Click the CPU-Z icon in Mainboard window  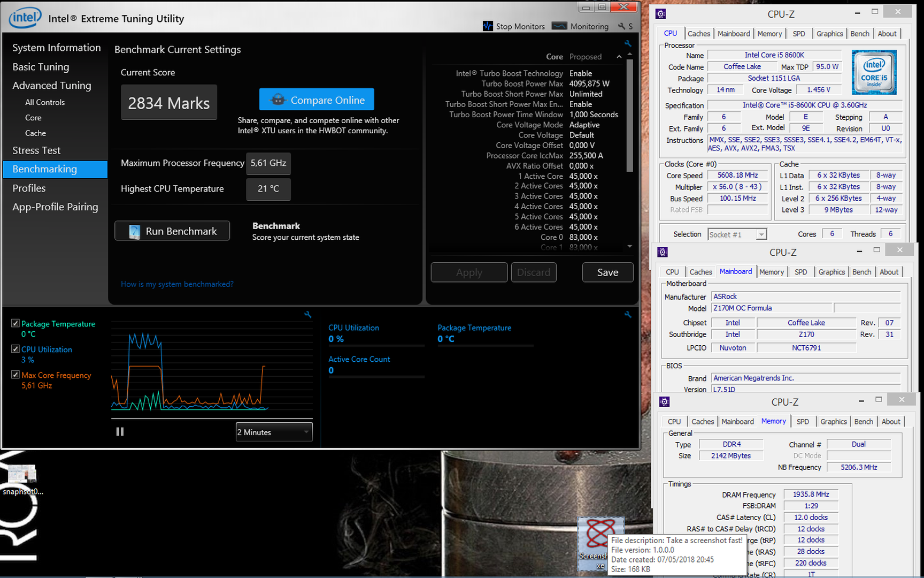[x=663, y=252]
